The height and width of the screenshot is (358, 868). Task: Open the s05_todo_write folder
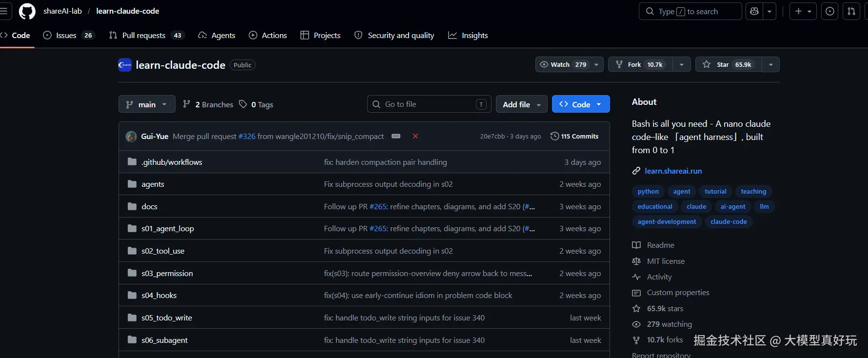click(167, 318)
